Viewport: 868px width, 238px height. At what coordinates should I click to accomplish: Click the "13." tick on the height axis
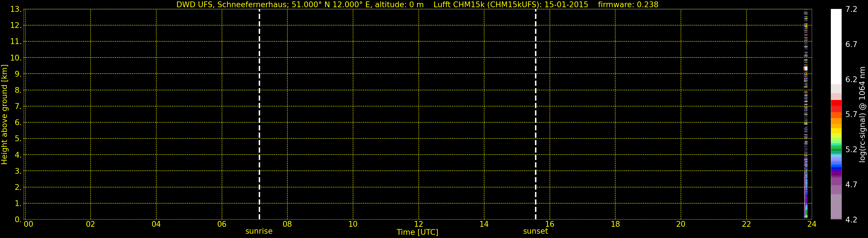(x=16, y=10)
